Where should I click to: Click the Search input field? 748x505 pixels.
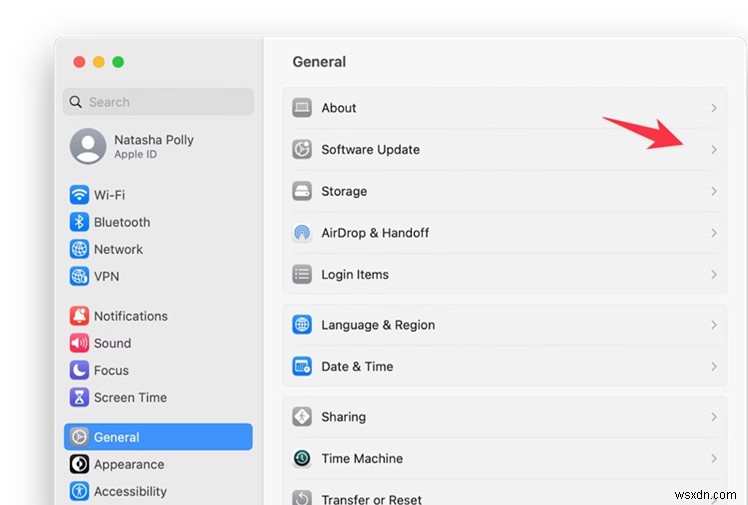click(x=158, y=102)
